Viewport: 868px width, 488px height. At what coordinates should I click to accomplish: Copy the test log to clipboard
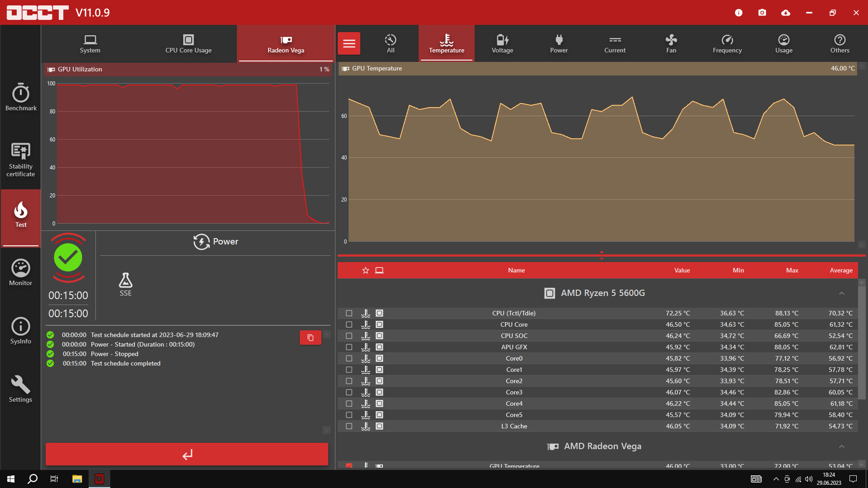[311, 338]
